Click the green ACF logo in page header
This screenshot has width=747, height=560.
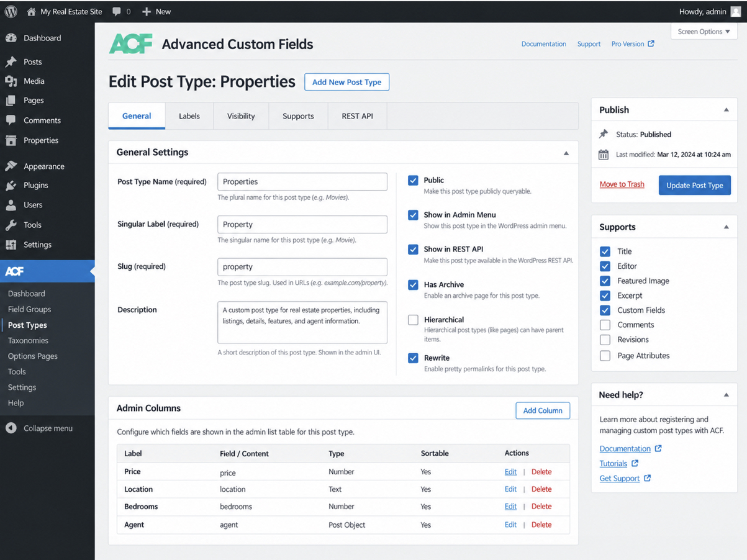pos(131,44)
